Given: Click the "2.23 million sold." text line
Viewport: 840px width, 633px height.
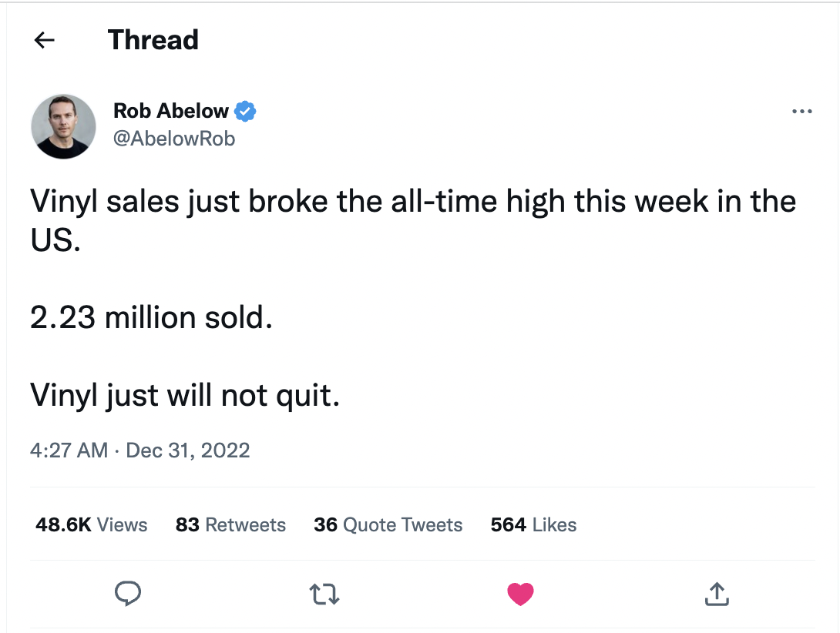Looking at the screenshot, I should (x=151, y=318).
